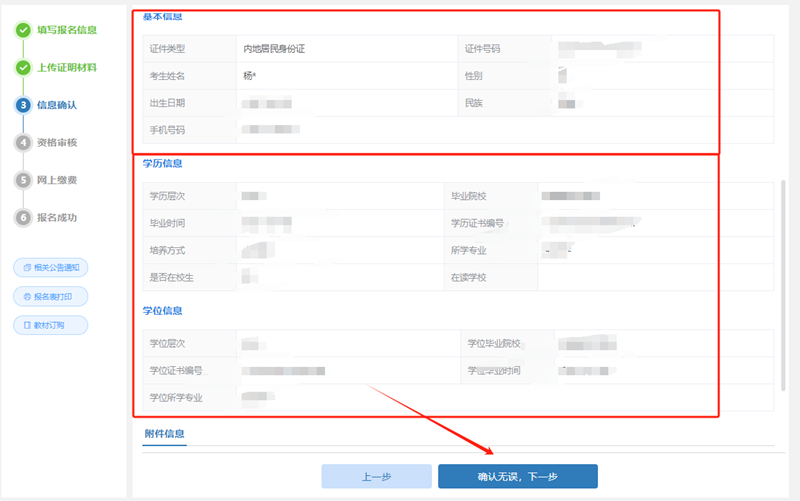Click the 填写报名信息 step label
Viewport: 800px width, 501px height.
[67, 30]
